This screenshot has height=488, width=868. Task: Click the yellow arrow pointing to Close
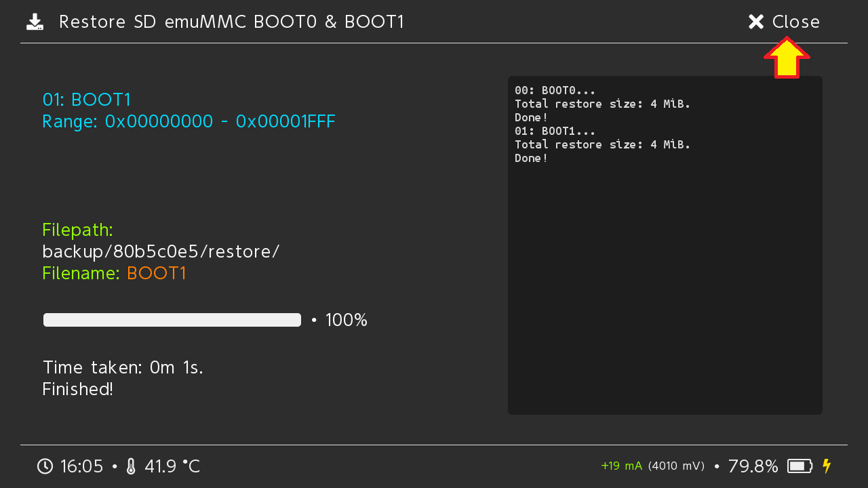[787, 58]
